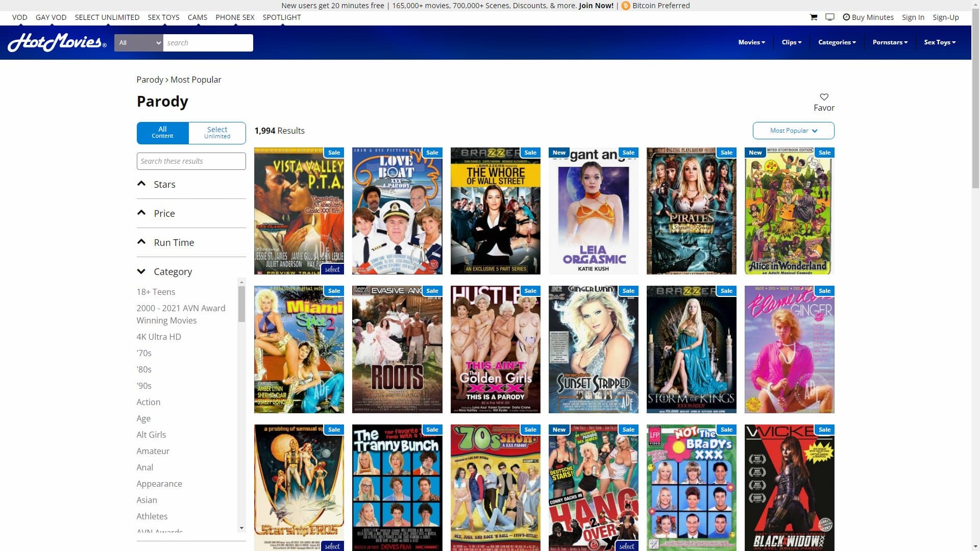Click the select badge on The Tranny Bunch

click(x=431, y=546)
